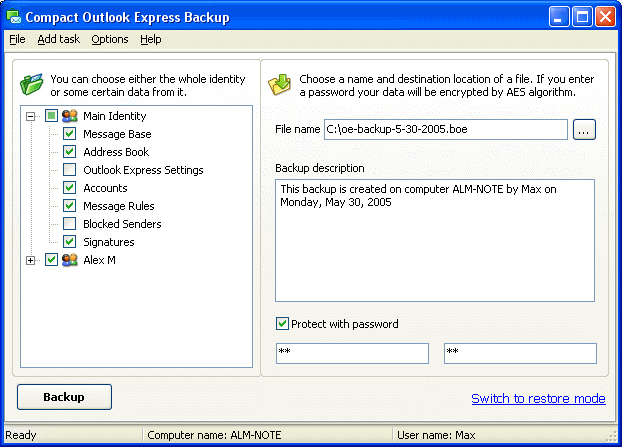
Task: Enable the Blocked Senders checkbox
Action: [x=70, y=224]
